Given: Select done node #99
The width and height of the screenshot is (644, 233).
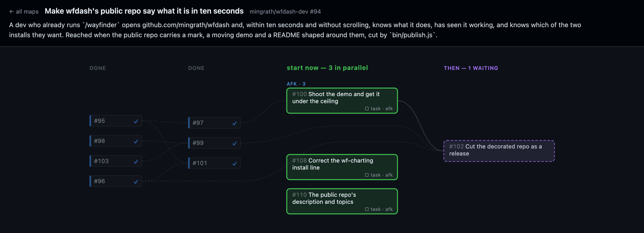Looking at the screenshot, I should click(x=214, y=143).
